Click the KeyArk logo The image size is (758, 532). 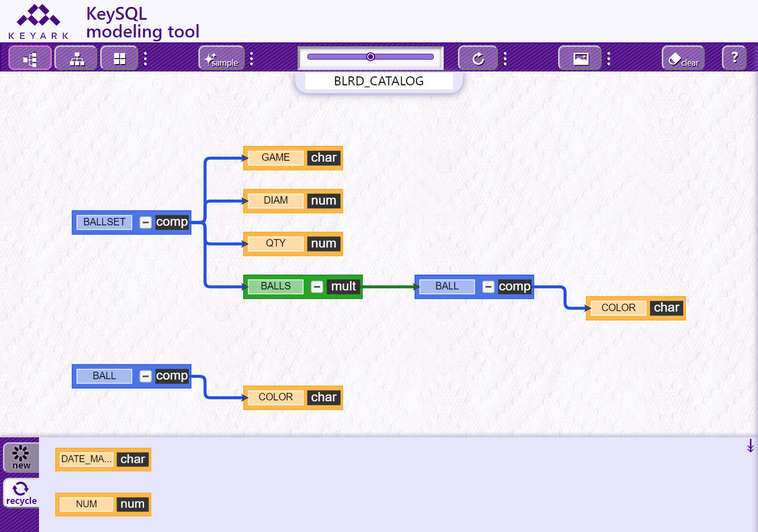tap(38, 22)
